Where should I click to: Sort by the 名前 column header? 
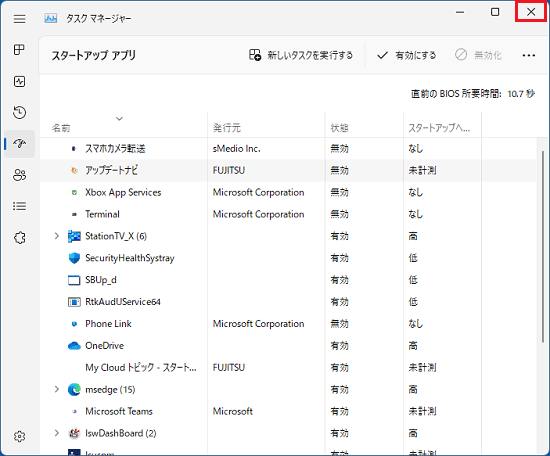click(61, 128)
